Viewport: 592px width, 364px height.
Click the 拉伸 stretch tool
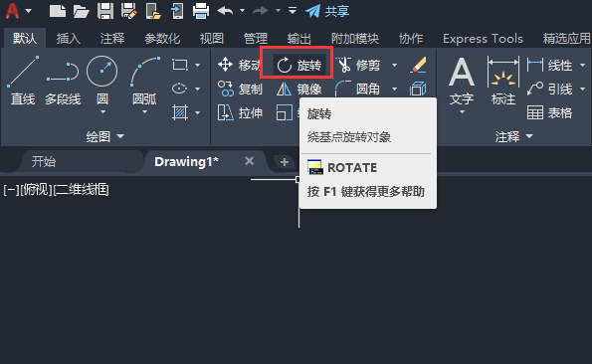pyautogui.click(x=240, y=112)
